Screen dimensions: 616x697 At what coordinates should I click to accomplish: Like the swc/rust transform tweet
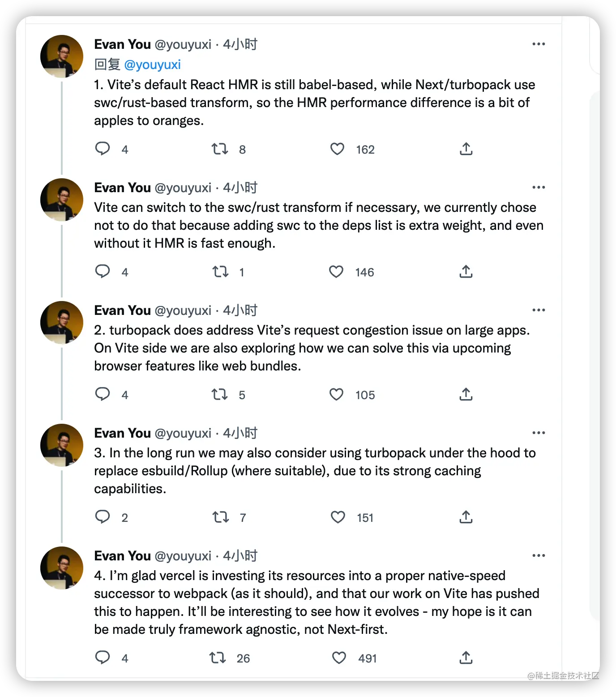[x=336, y=271]
